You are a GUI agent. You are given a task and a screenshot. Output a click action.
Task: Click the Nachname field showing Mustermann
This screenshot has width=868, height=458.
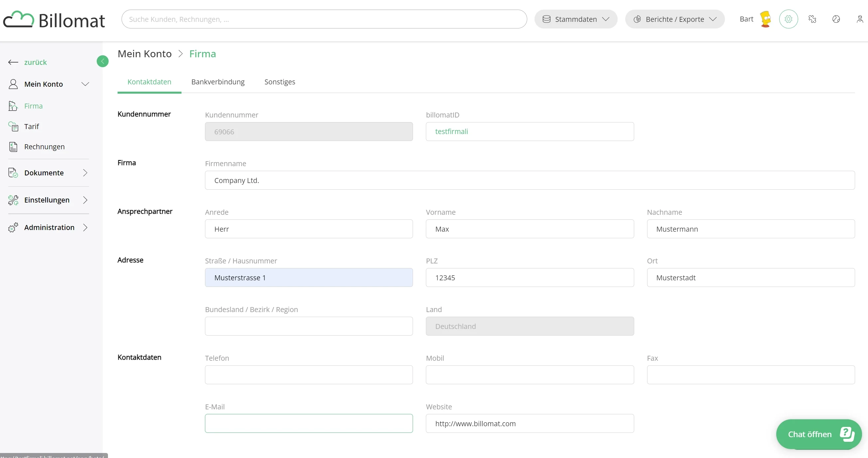[751, 229]
